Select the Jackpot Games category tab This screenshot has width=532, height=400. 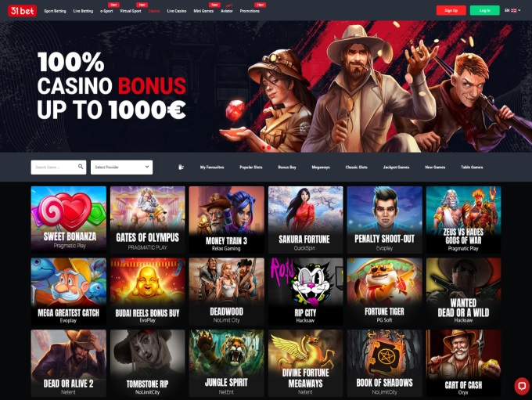click(396, 167)
